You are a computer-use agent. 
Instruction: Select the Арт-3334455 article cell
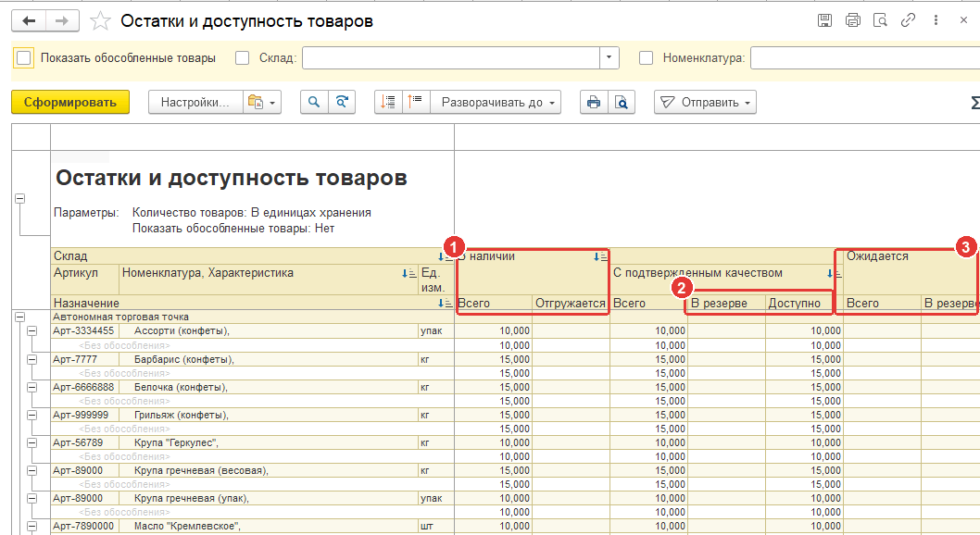click(x=83, y=330)
